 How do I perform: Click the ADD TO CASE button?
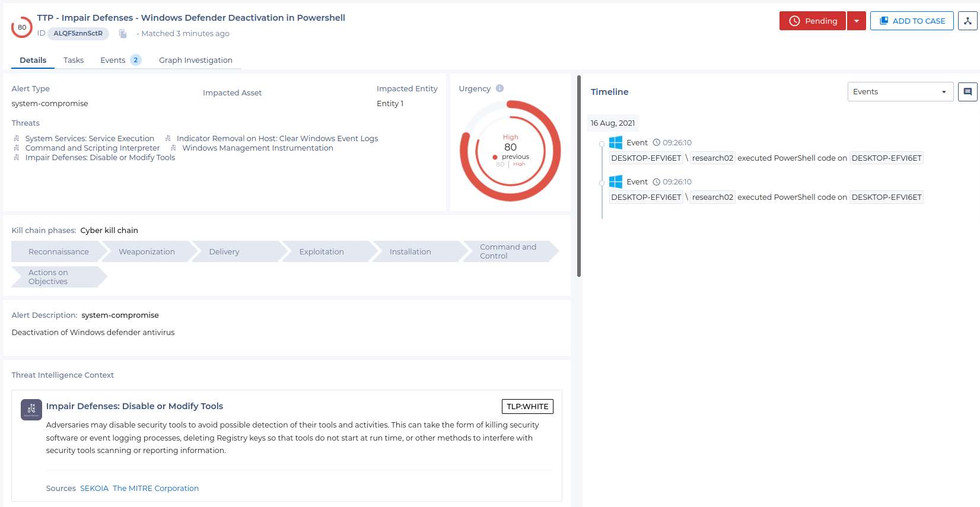(912, 21)
